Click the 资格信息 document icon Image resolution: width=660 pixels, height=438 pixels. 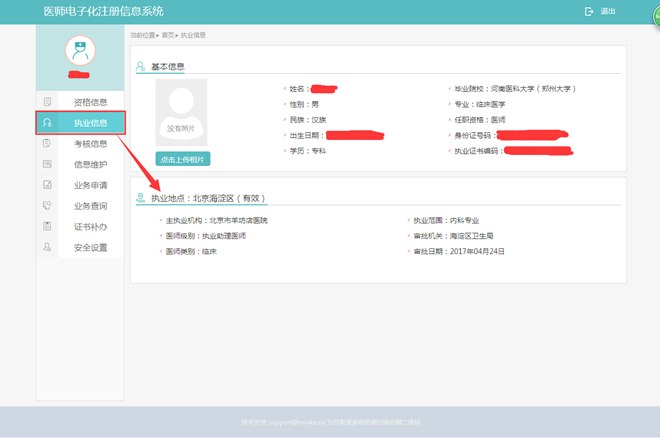pyautogui.click(x=47, y=102)
